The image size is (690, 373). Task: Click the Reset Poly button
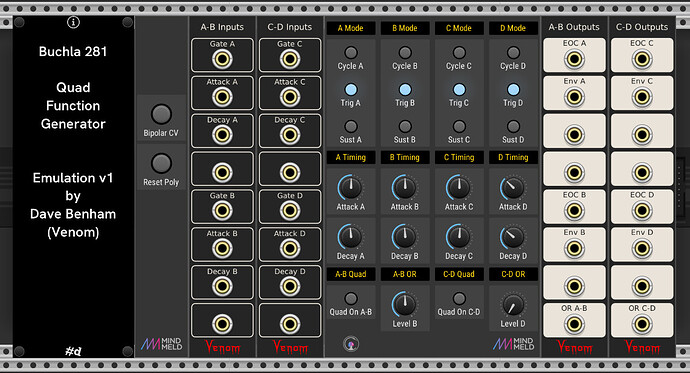(161, 164)
